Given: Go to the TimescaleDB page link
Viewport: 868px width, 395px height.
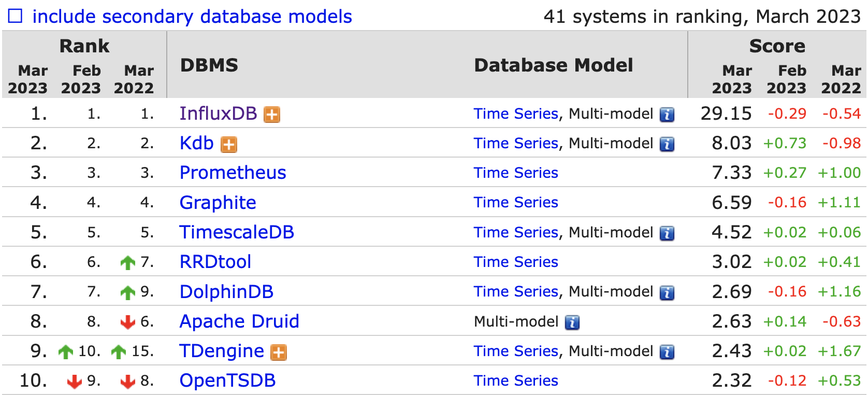Looking at the screenshot, I should [237, 232].
